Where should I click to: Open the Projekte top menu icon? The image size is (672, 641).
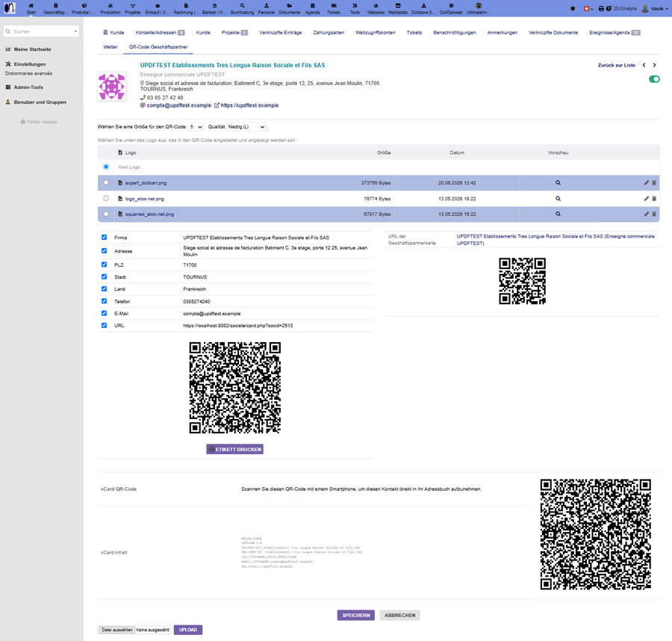[x=132, y=5]
